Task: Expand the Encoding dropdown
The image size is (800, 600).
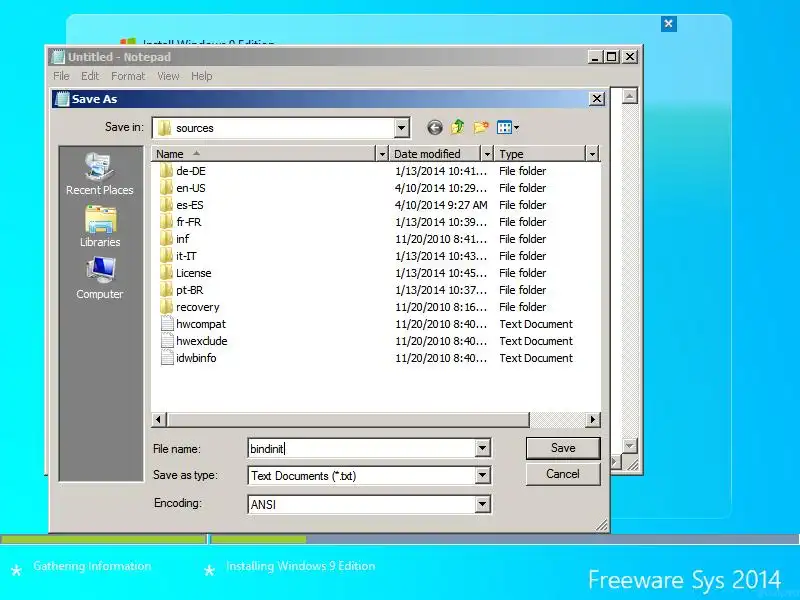Action: point(482,504)
